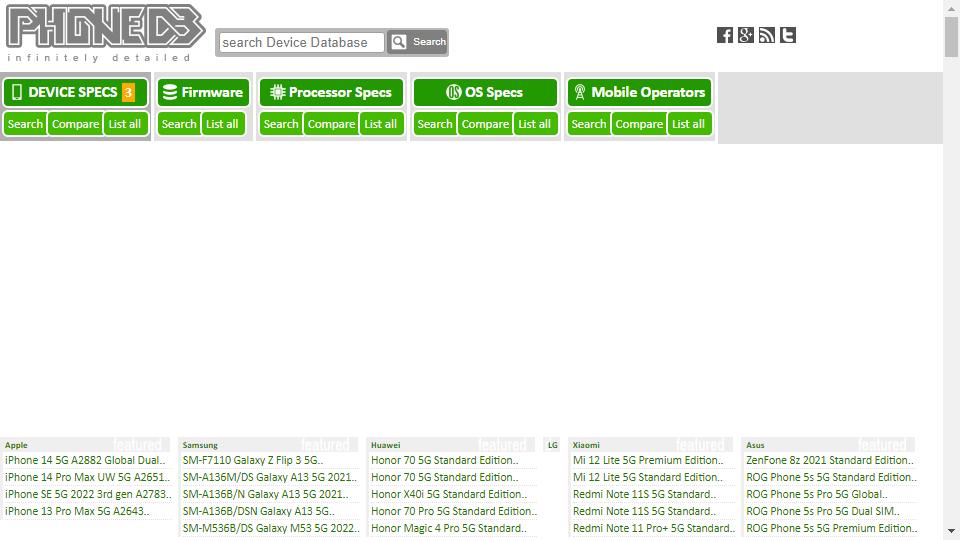Click the page vertical scrollbar thumb
Viewport: 960px width, 540px height.
[x=951, y=37]
